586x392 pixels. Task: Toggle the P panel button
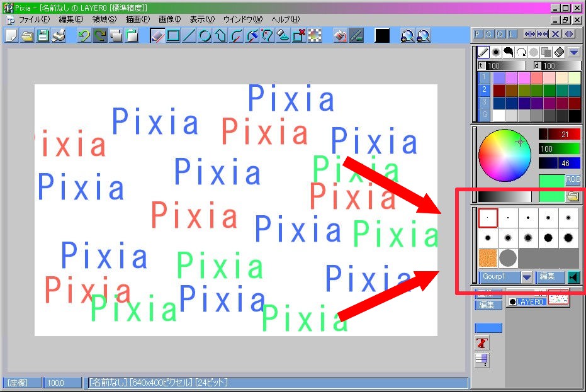pos(478,35)
